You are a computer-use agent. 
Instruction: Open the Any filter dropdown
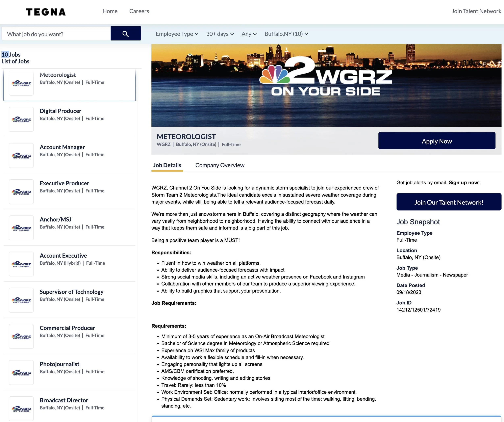(x=249, y=34)
